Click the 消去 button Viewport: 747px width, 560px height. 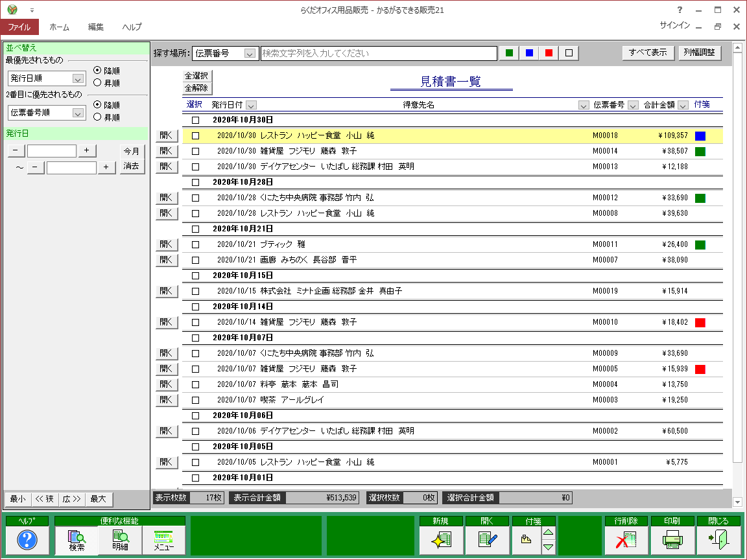point(132,166)
